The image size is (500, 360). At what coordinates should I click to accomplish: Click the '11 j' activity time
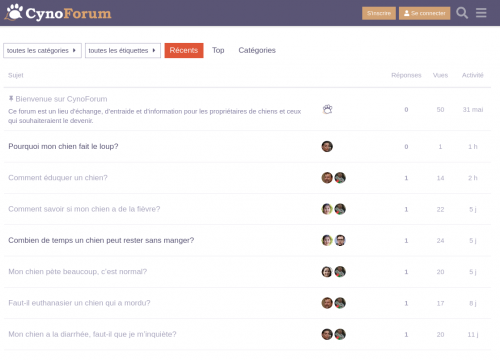(x=473, y=335)
